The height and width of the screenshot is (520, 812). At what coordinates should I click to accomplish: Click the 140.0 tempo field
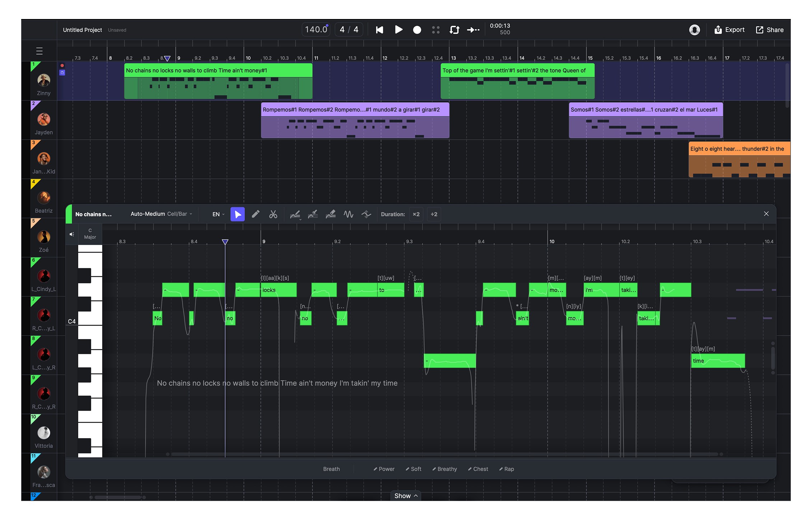(316, 29)
